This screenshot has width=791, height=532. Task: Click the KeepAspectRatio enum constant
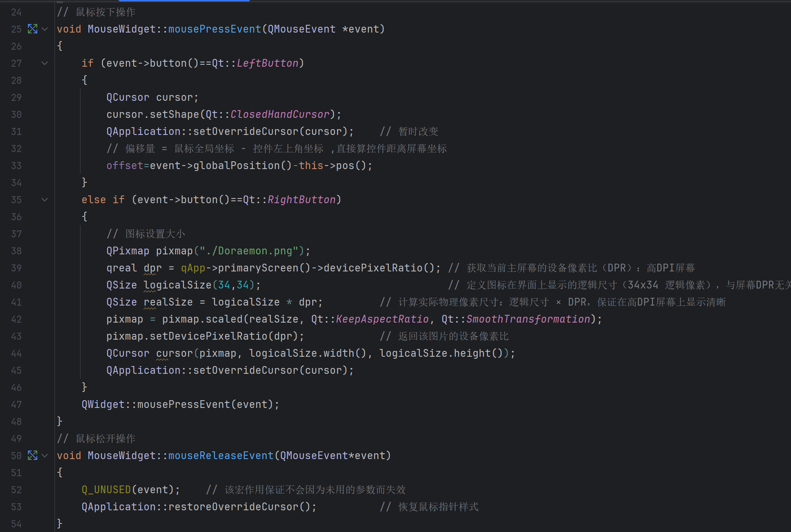382,319
